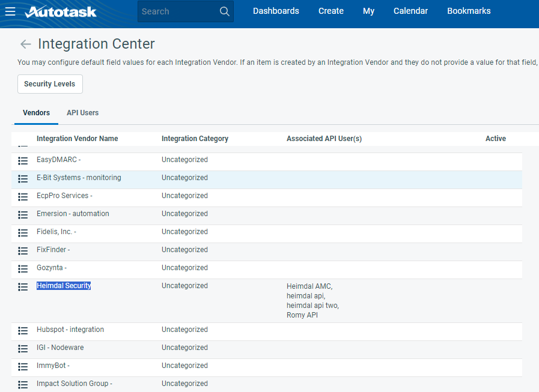The height and width of the screenshot is (392, 539).
Task: Select the IGI - Nodeware vendor
Action: (60, 348)
